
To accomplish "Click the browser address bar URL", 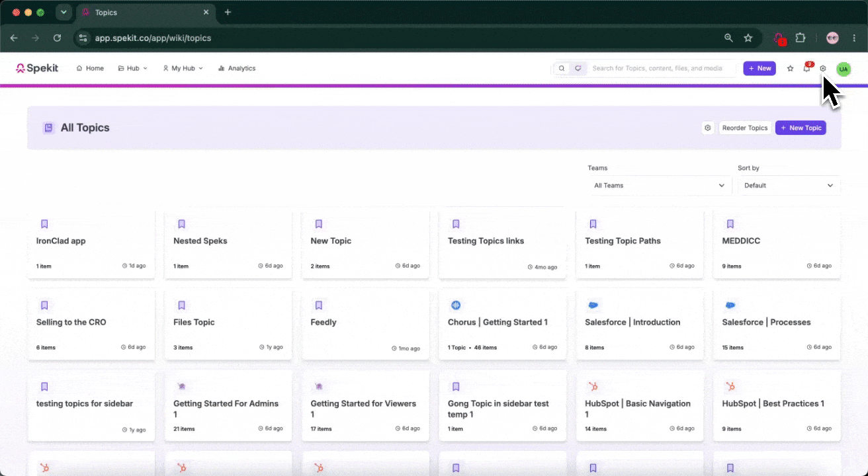I will click(153, 38).
